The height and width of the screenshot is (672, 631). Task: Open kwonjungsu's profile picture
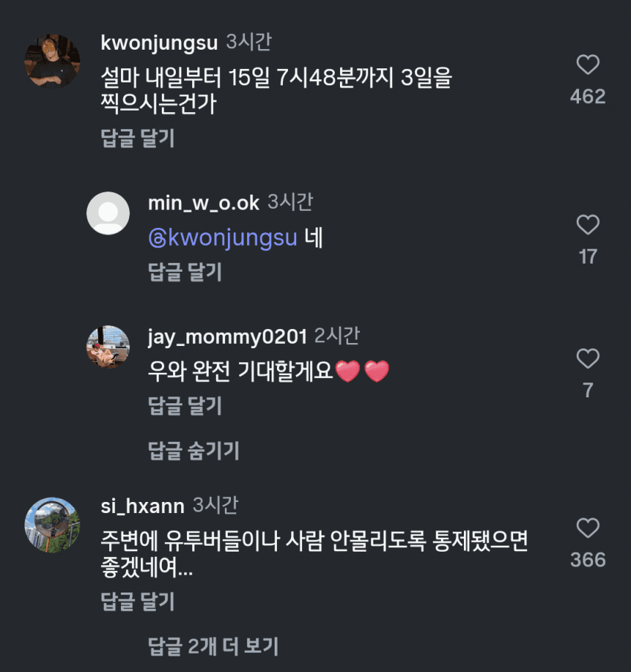[53, 60]
